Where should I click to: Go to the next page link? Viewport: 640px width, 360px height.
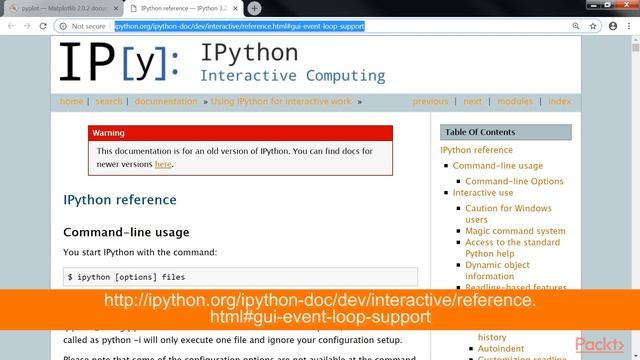pos(472,101)
